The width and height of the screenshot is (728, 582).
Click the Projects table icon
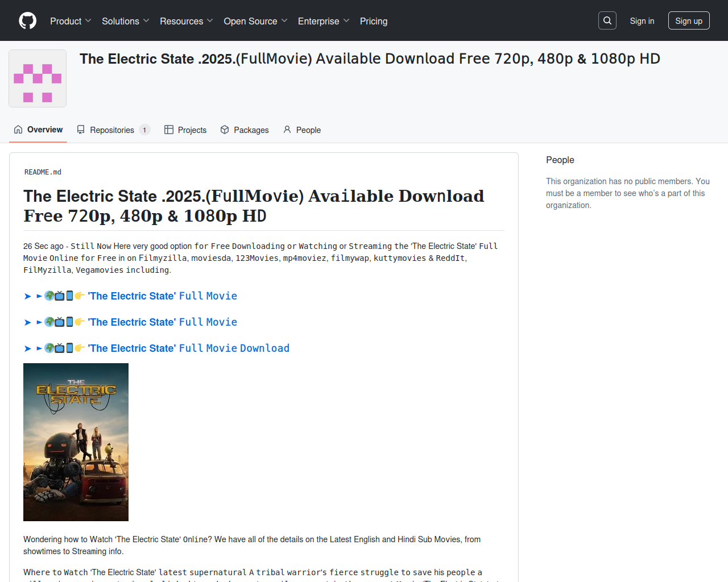pos(169,130)
